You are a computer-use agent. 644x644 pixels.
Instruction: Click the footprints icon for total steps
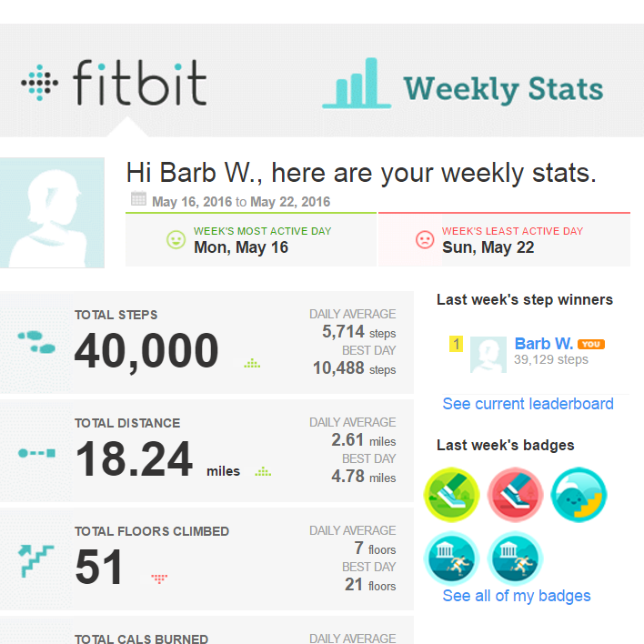[x=36, y=342]
